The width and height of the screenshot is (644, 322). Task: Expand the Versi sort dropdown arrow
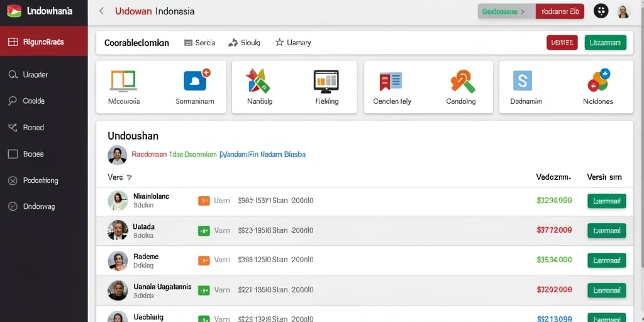tap(129, 177)
